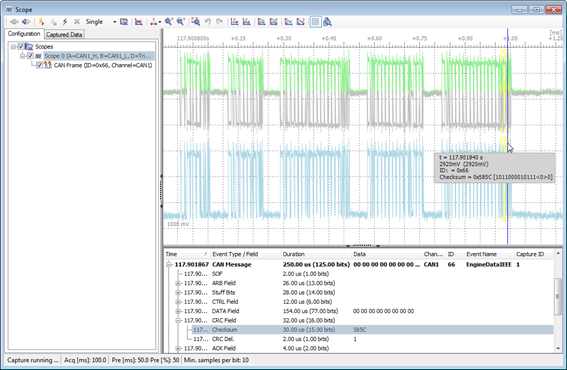Click the third chart icon after the redo arrow
Screen dimensions: 567x370
click(261, 22)
